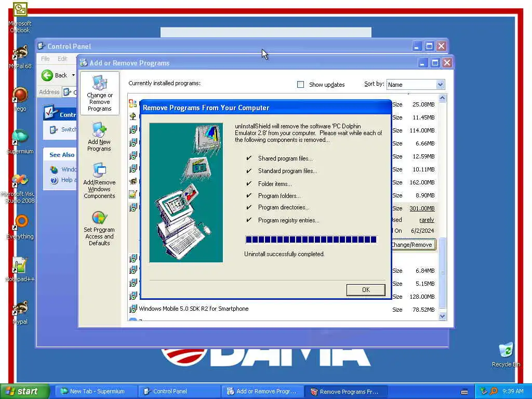Click the Change/Remove button
The image size is (532, 399).
(413, 245)
